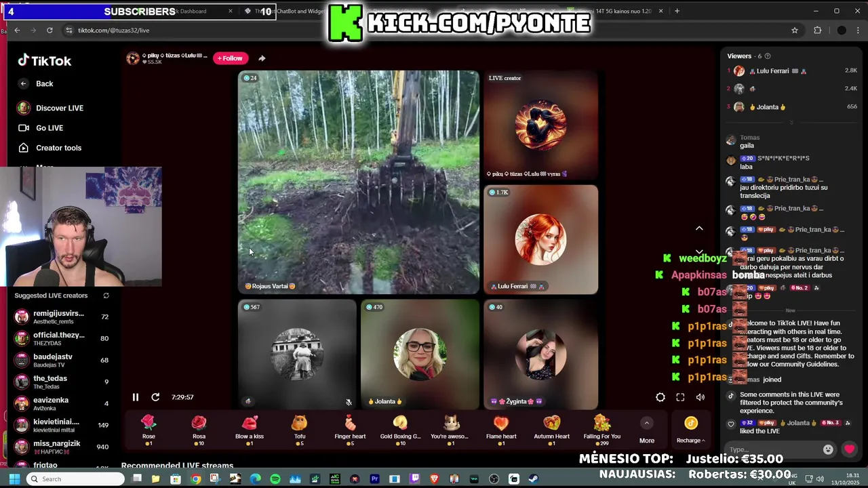Screen dimensions: 868x488
Task: Mute the live stream volume
Action: point(701,398)
